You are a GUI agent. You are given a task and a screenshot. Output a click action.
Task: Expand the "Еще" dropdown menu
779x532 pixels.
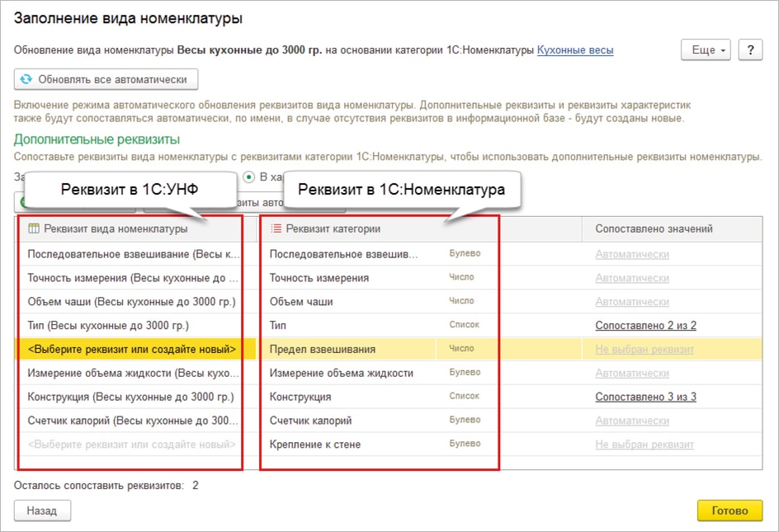point(706,50)
